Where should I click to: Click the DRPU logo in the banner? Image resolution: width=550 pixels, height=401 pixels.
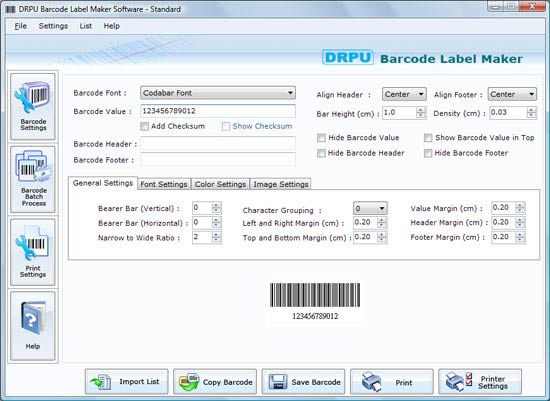[x=348, y=58]
